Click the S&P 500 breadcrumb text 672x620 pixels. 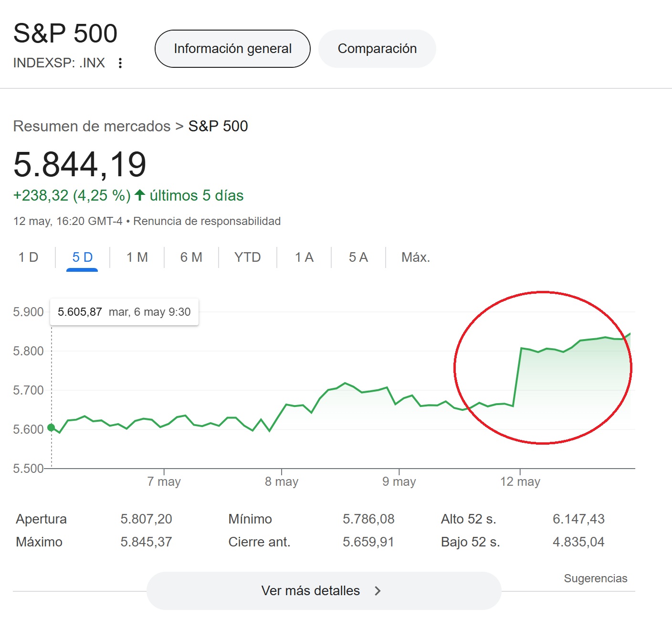tap(218, 126)
